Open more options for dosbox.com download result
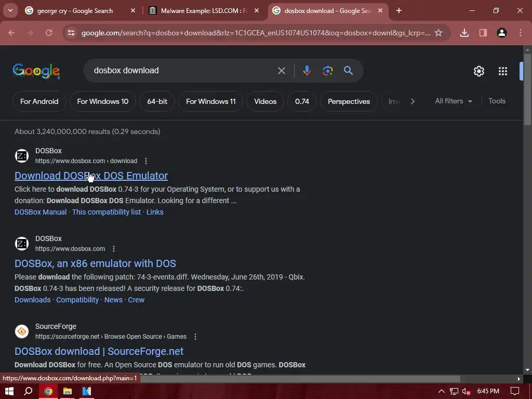This screenshot has width=532, height=399. click(146, 161)
